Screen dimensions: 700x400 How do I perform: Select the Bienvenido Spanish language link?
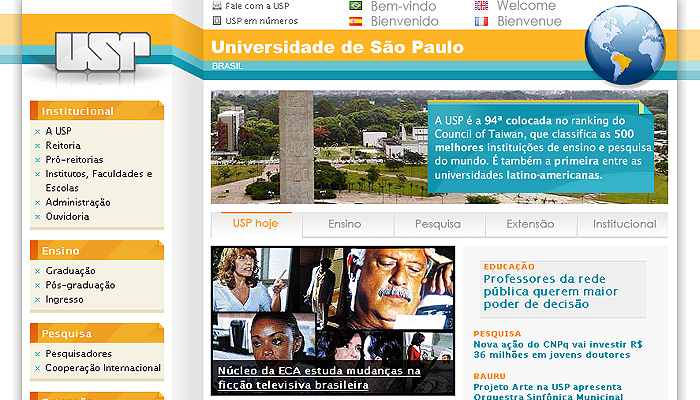[404, 21]
